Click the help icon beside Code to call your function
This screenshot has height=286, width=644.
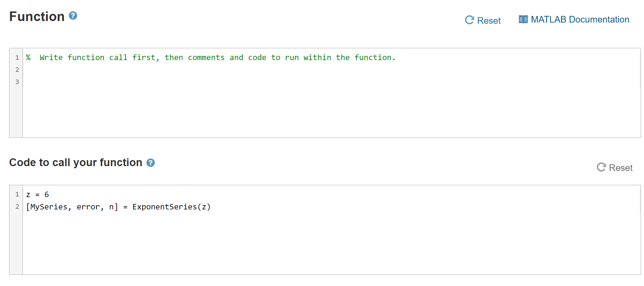(151, 163)
